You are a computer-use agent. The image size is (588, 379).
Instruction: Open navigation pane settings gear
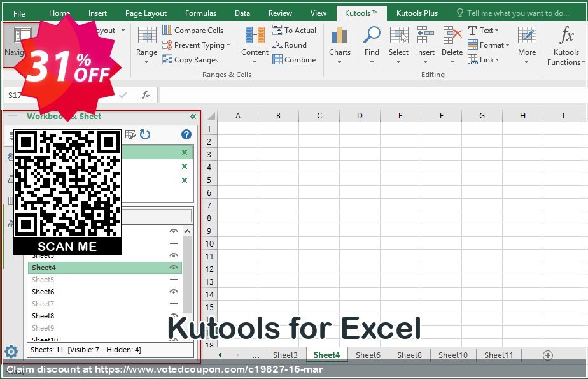click(x=11, y=352)
